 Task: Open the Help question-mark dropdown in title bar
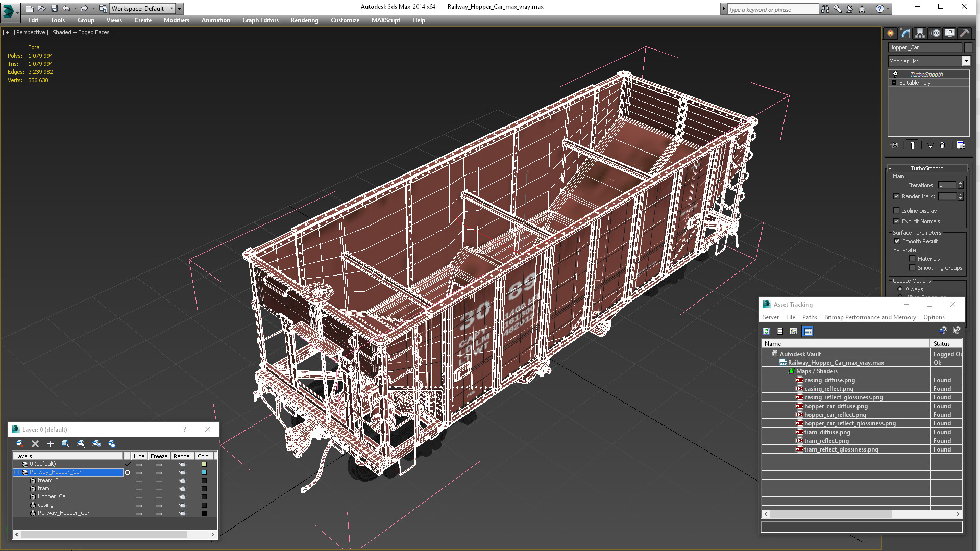[x=888, y=9]
